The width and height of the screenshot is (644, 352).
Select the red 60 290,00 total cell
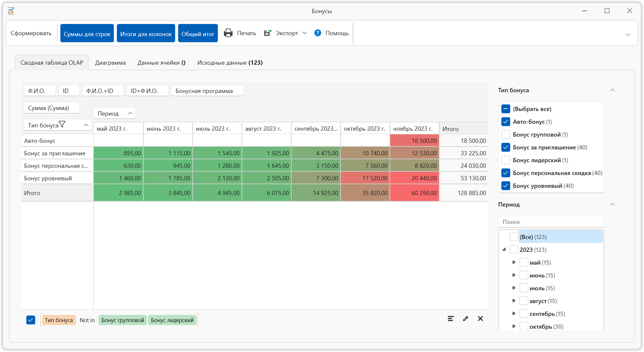[414, 193]
